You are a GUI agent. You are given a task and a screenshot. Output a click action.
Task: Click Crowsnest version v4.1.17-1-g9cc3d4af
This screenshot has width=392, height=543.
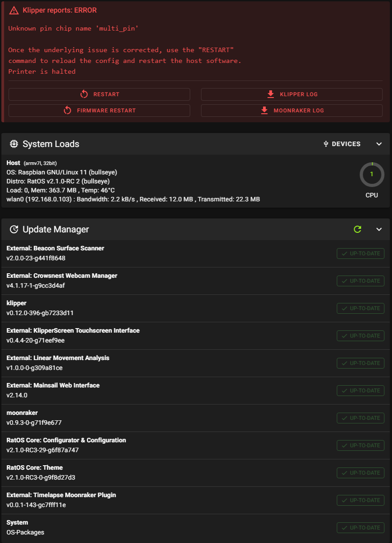tap(36, 285)
